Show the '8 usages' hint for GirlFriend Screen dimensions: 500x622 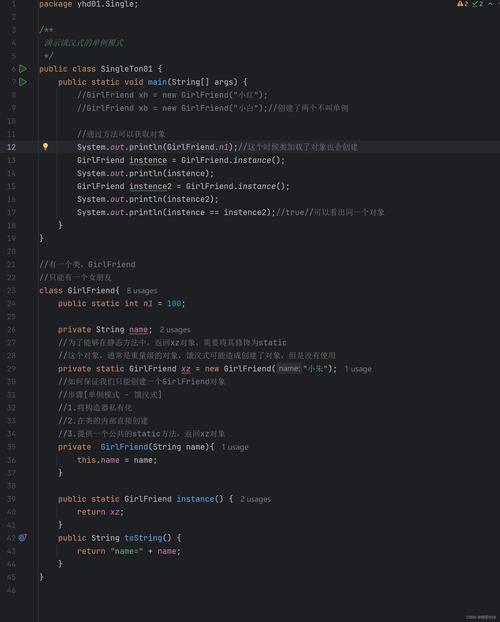(x=142, y=291)
